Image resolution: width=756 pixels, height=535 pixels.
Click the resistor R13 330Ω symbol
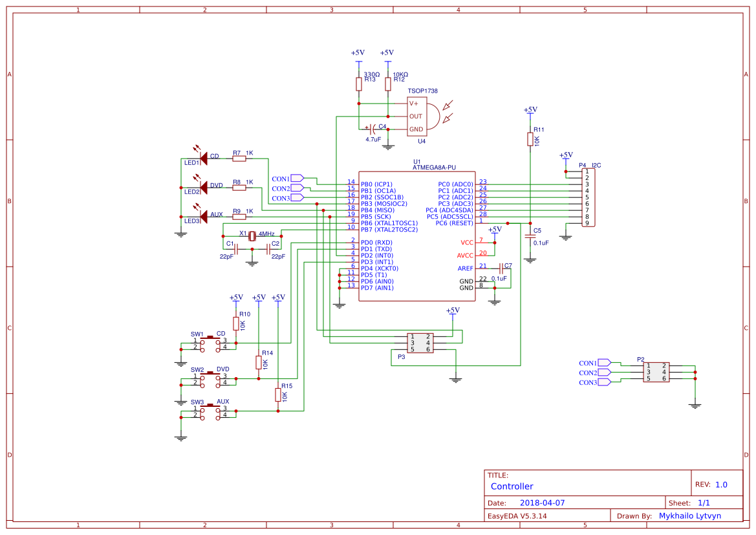coord(358,83)
